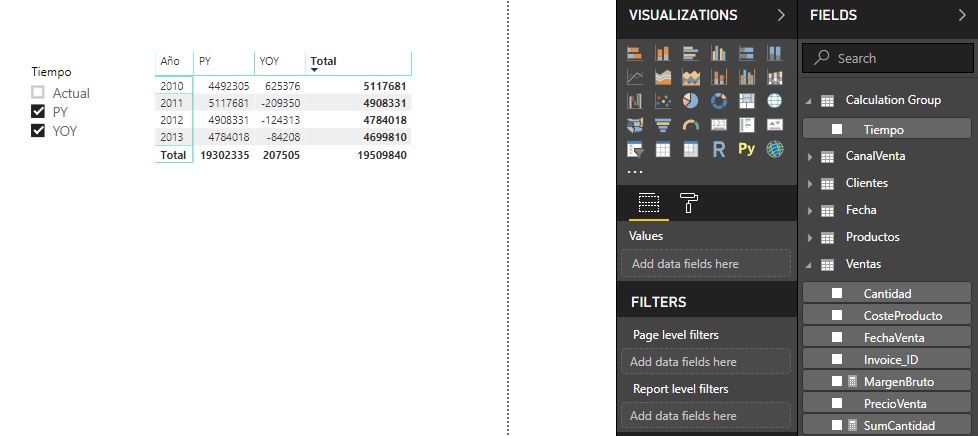978x436 pixels.
Task: Click Report level filters drop area
Action: point(706,415)
